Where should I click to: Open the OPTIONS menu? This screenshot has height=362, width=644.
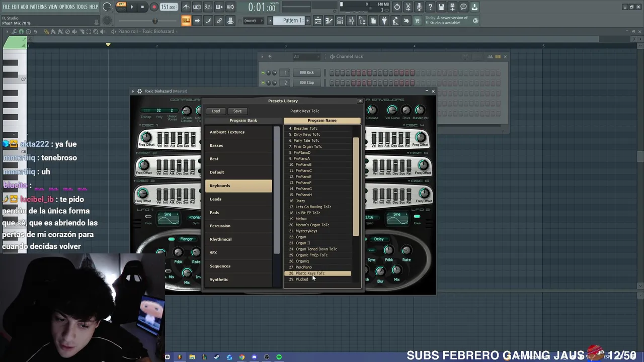coord(67,7)
